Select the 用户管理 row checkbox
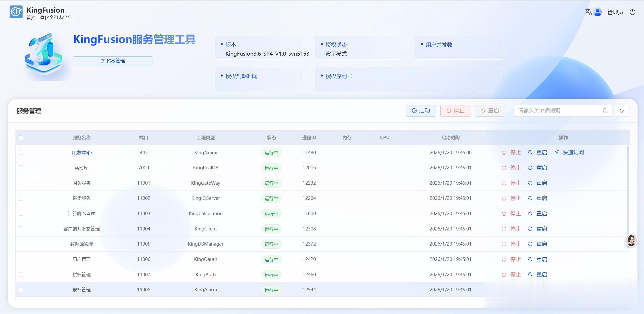The height and width of the screenshot is (314, 644). point(21,259)
